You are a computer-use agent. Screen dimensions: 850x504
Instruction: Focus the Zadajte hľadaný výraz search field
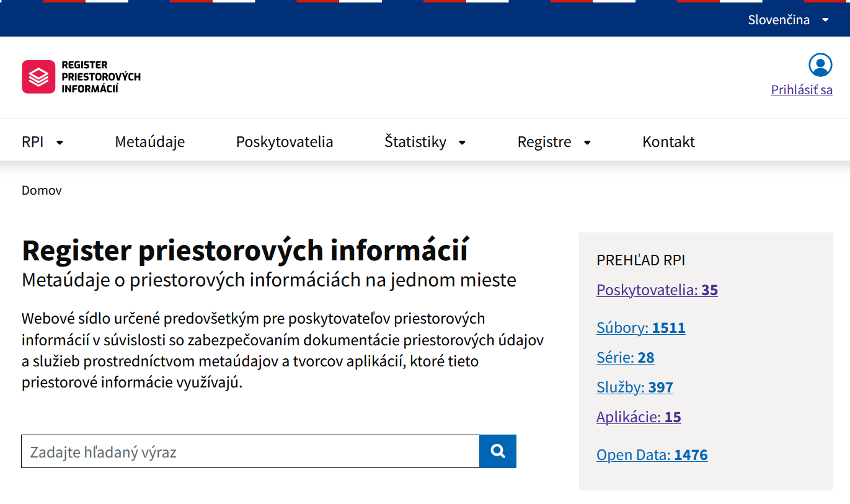click(x=250, y=452)
